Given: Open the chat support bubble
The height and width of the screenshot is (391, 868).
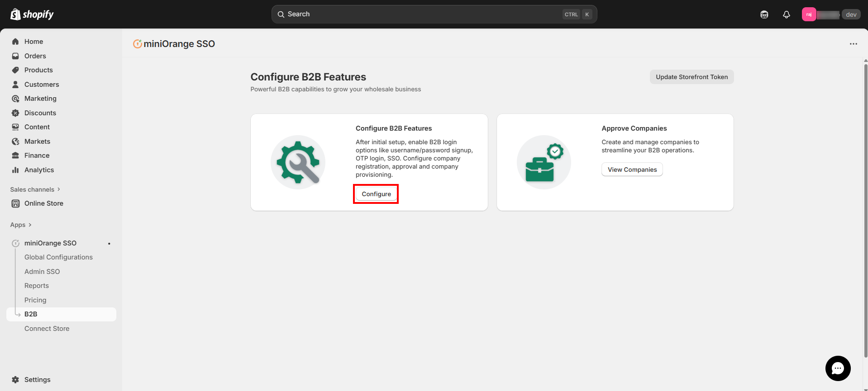Looking at the screenshot, I should tap(838, 368).
